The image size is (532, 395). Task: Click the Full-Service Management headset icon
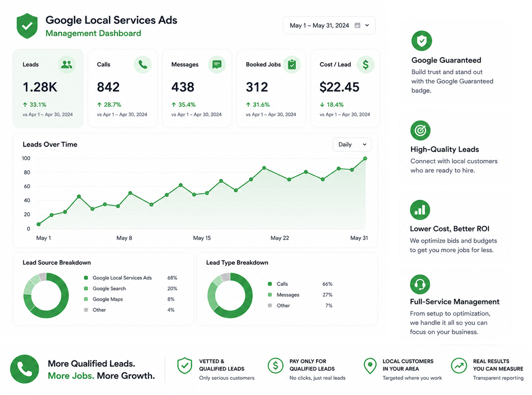[x=420, y=284]
